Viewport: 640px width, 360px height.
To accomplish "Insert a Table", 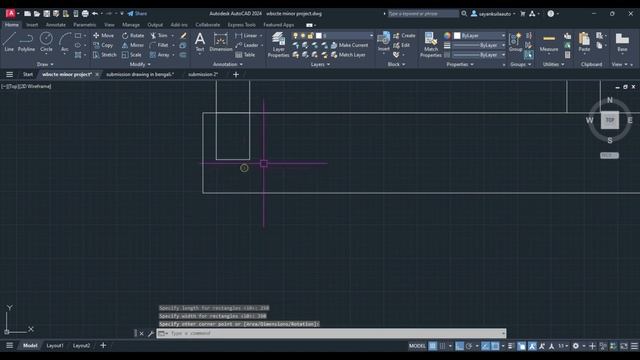I will click(245, 55).
